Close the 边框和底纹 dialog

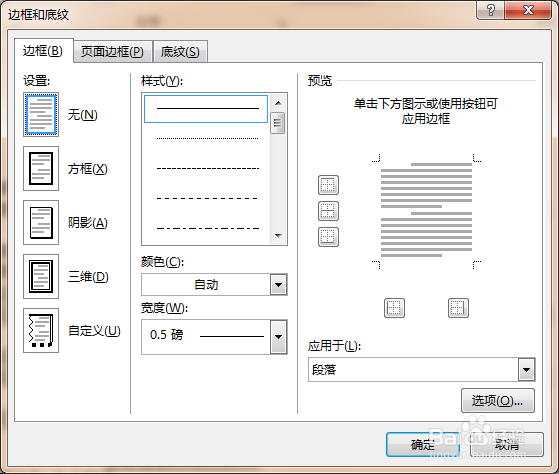click(x=528, y=10)
